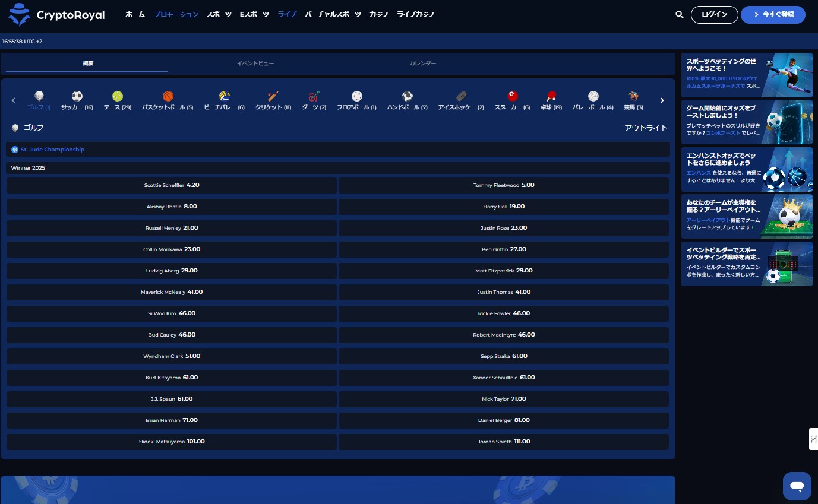Show next sports with right arrow
The image size is (818, 504).
pyautogui.click(x=662, y=100)
